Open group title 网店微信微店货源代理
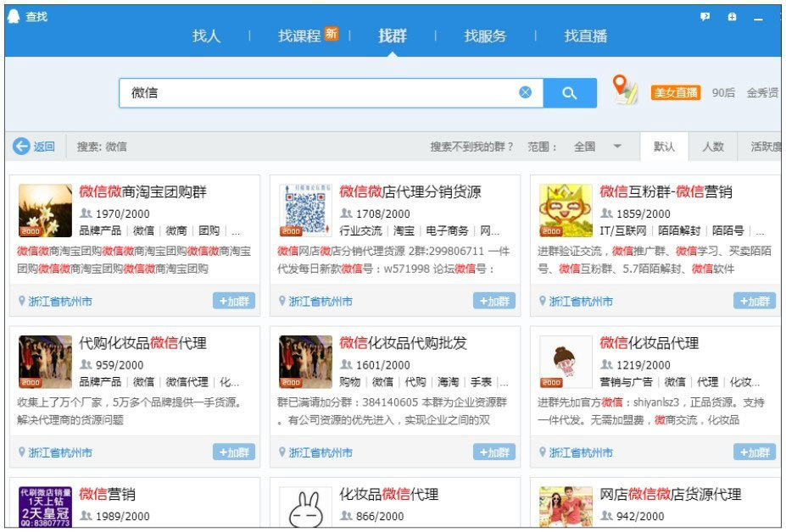 click(670, 495)
